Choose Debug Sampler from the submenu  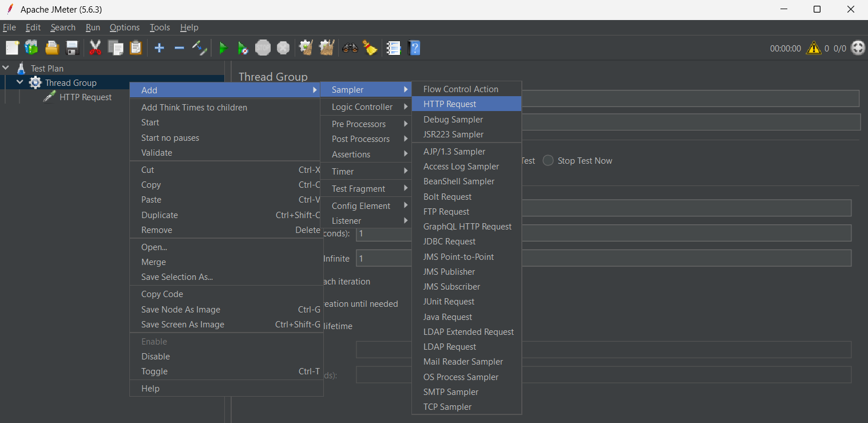click(466, 120)
